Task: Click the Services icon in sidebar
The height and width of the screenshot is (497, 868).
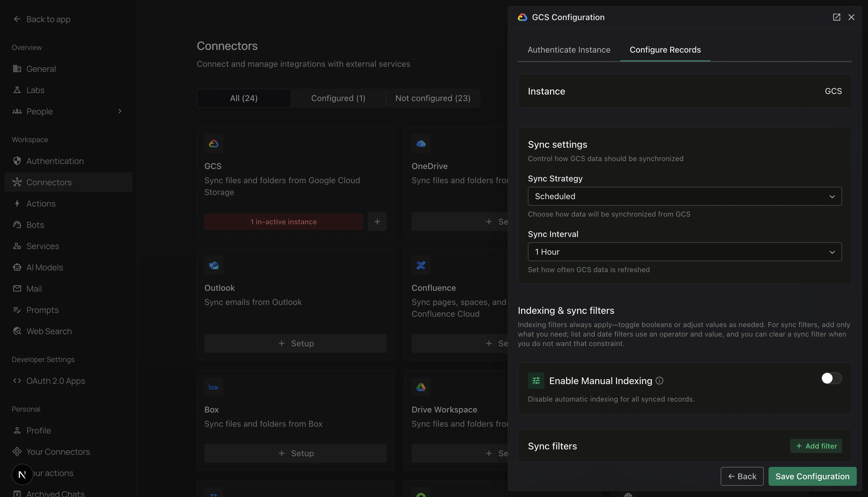Action: pyautogui.click(x=17, y=246)
